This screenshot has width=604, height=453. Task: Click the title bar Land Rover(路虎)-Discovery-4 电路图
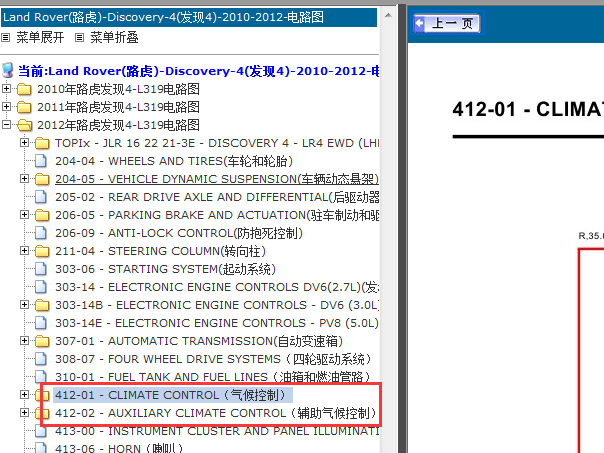coord(189,17)
